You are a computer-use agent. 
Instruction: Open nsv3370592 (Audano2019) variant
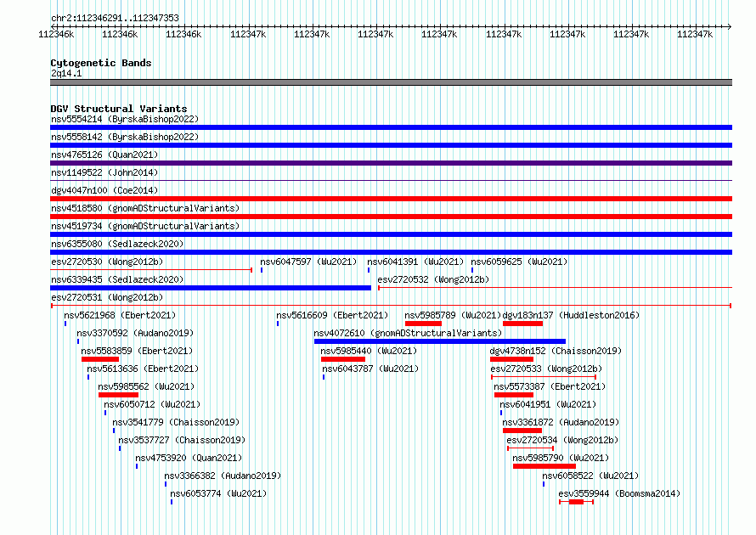(135, 333)
